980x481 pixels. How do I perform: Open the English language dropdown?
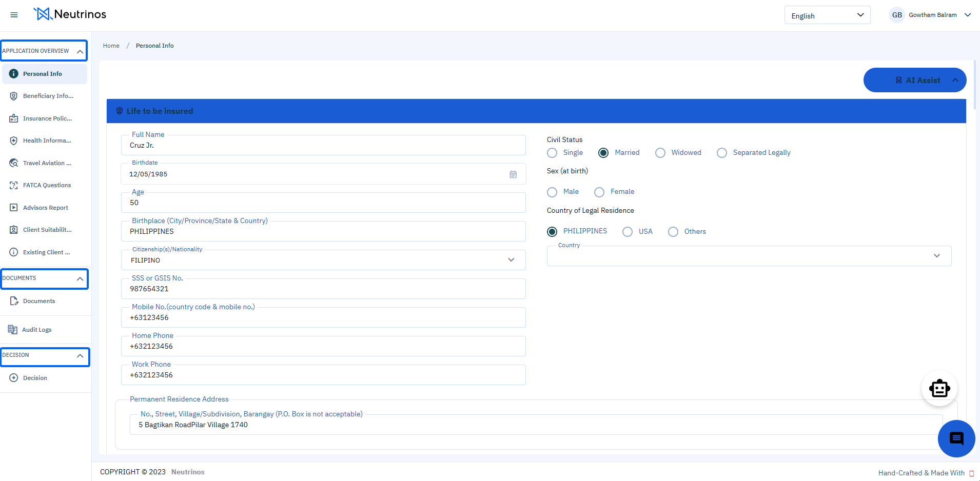[827, 15]
